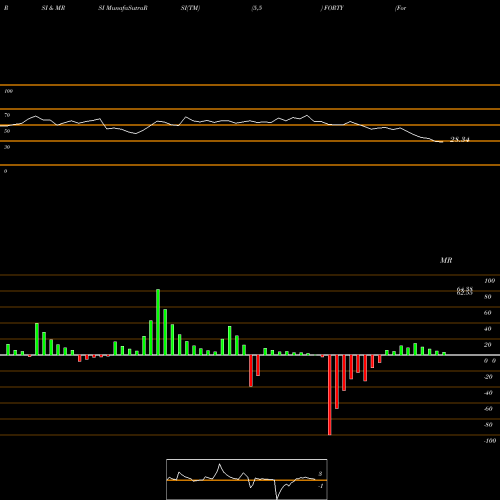The image size is (500, 500).
Task: Click the tallest green histogram bar
Action: 158,322
